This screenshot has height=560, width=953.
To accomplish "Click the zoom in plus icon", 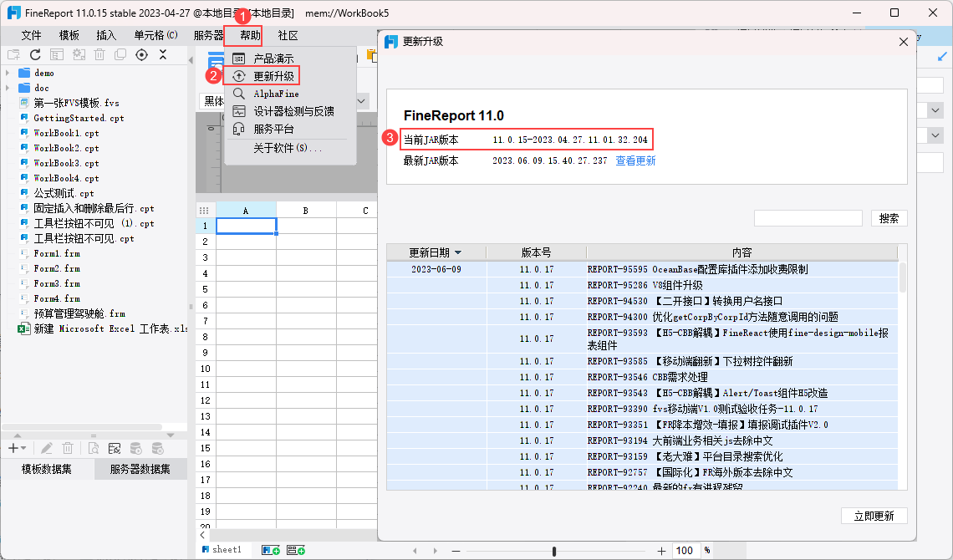I will (661, 551).
